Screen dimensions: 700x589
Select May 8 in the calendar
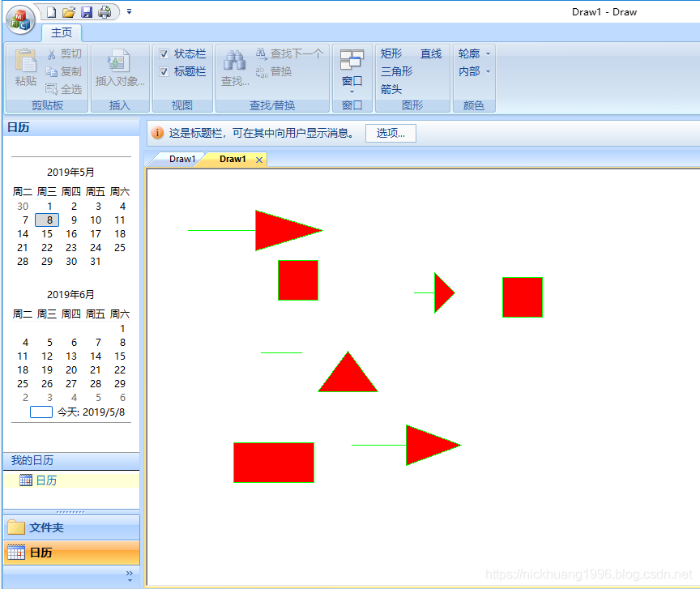(47, 220)
